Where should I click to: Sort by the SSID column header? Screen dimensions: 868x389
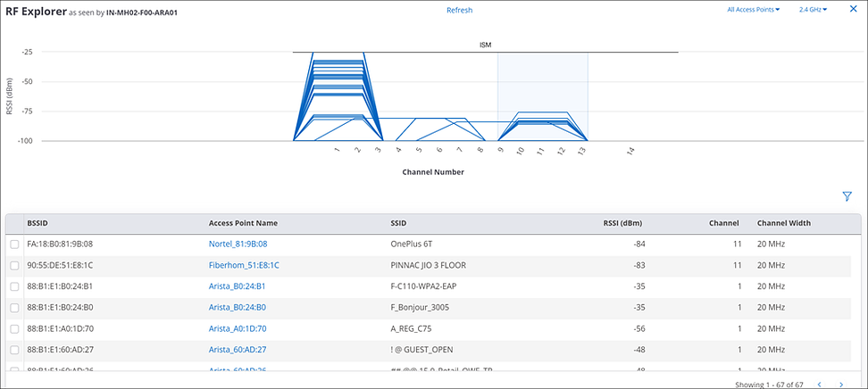(x=398, y=223)
